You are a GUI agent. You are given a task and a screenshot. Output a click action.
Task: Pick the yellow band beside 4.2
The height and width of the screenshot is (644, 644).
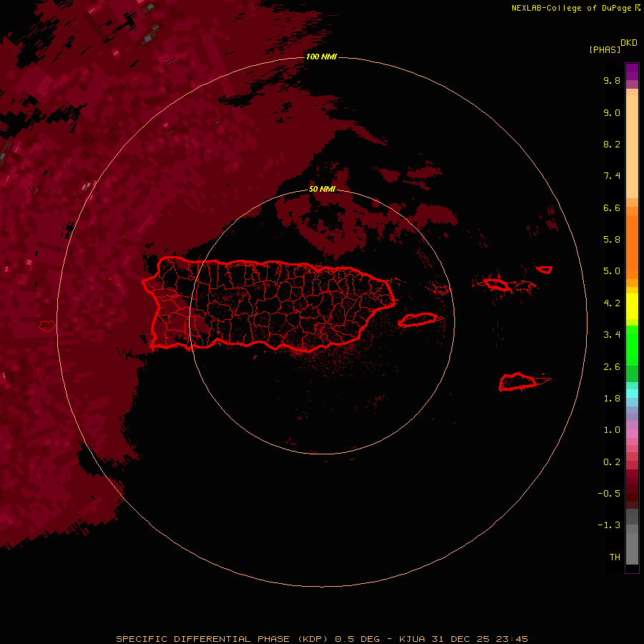(632, 306)
